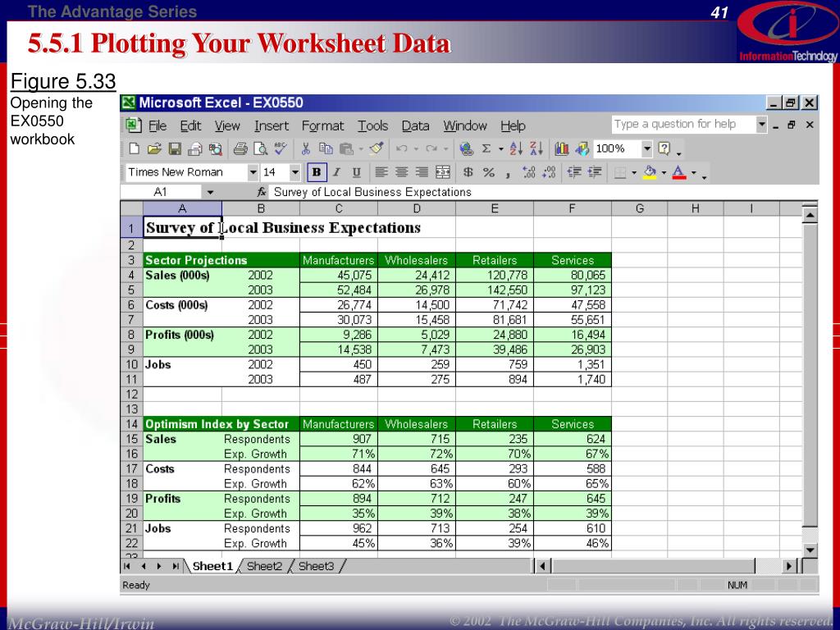Select the Optimism Index by Sector cell
The image size is (840, 630).
coord(221,424)
